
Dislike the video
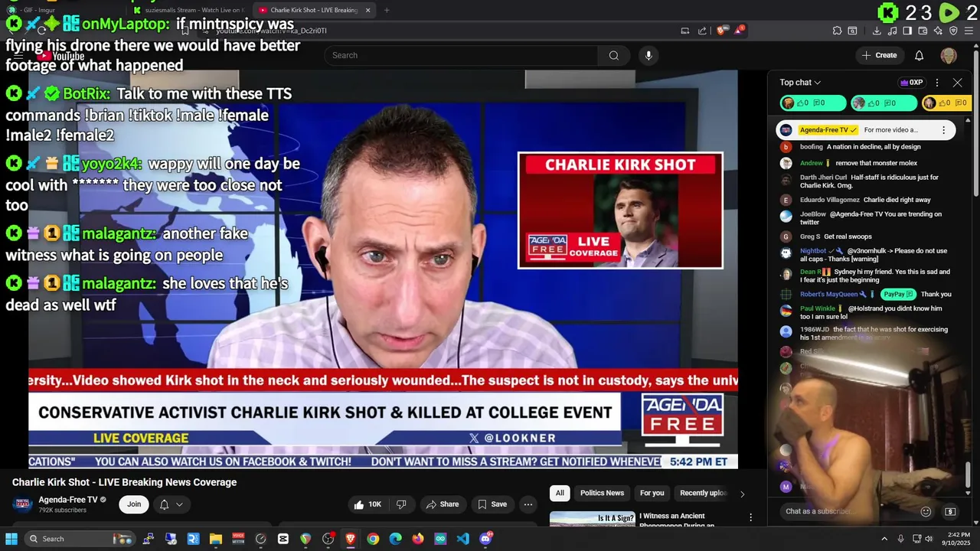pos(401,504)
